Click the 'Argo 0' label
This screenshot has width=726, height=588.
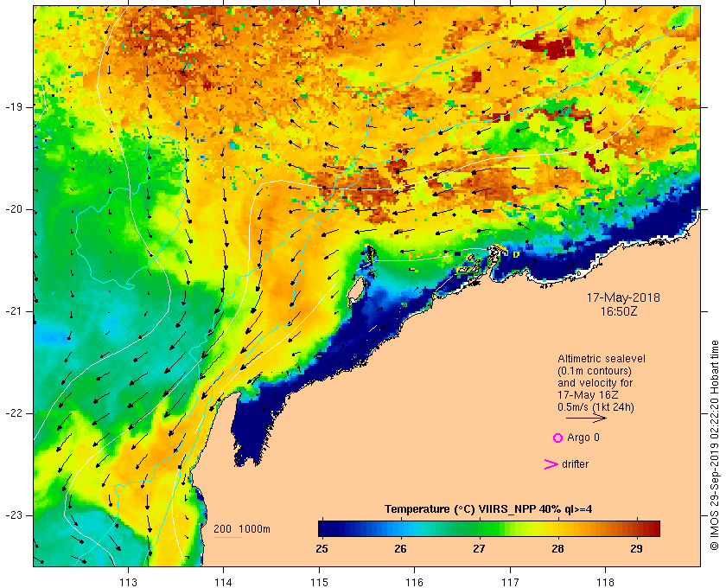click(x=583, y=438)
